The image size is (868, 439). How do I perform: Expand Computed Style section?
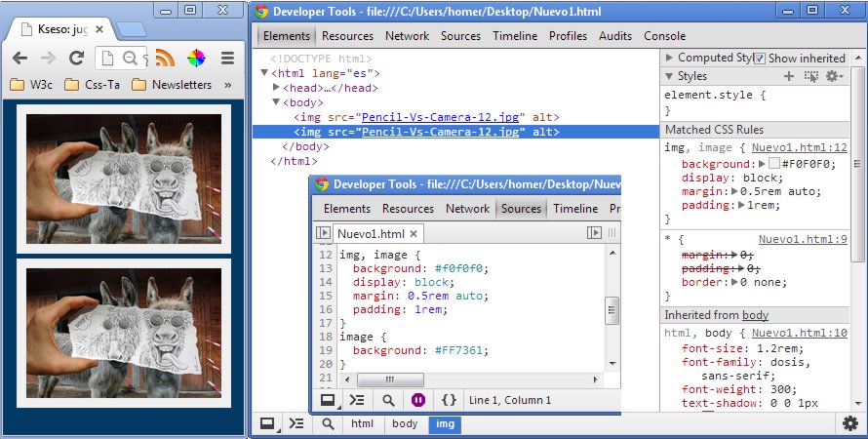pyautogui.click(x=669, y=57)
